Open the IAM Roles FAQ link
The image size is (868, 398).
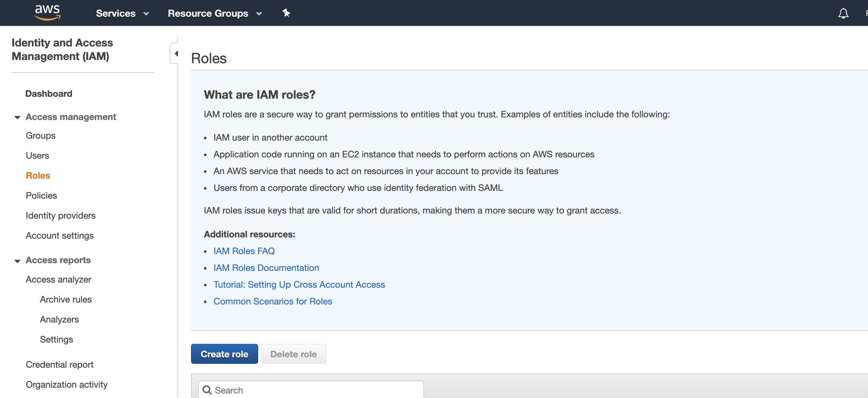[x=244, y=251]
